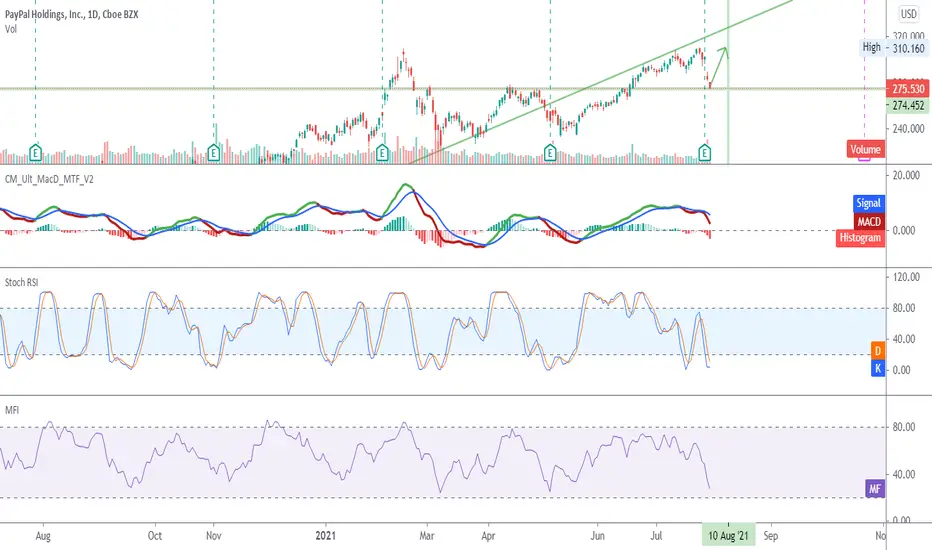Click the earnings E marker above Nov
This screenshot has width=932, height=550.
click(214, 153)
